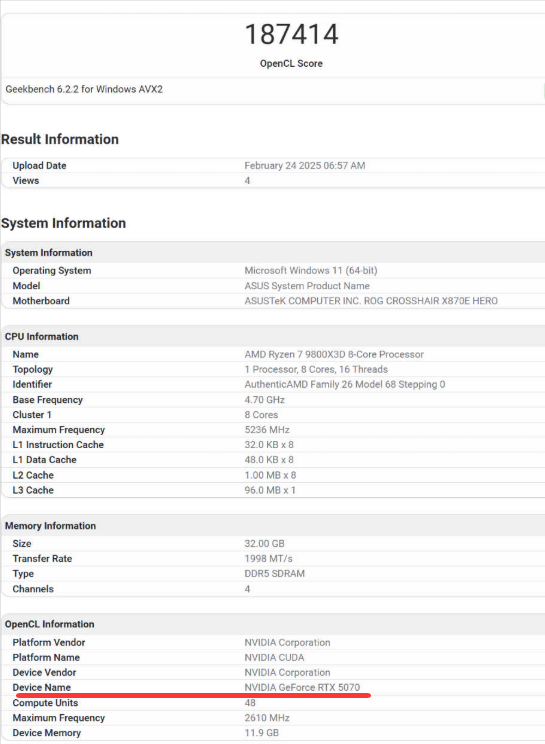Screen dimensions: 545x744
Task: Select NVIDIA GeForce RTX 5070 device name
Action: point(302,688)
